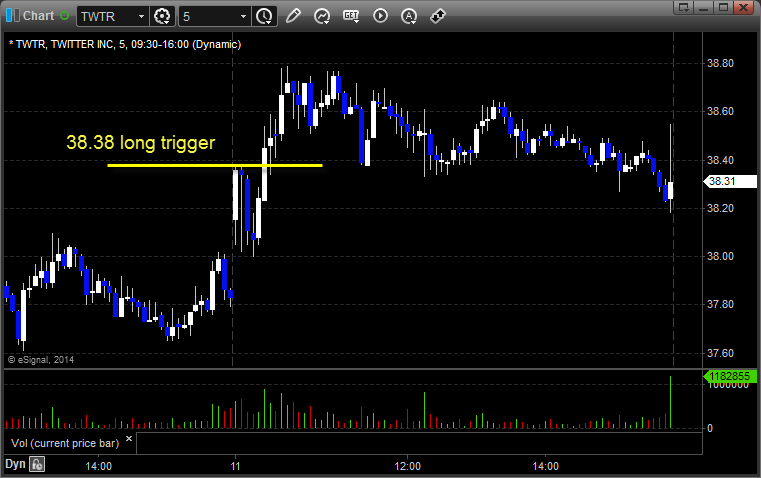Open the time template clock menu
Viewport: 761px width, 478px height.
[265, 16]
